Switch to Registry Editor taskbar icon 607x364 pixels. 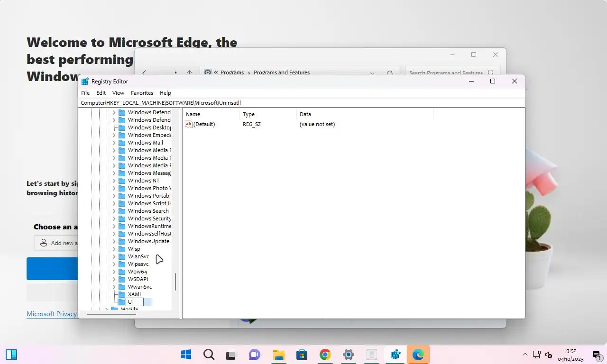tap(395, 355)
